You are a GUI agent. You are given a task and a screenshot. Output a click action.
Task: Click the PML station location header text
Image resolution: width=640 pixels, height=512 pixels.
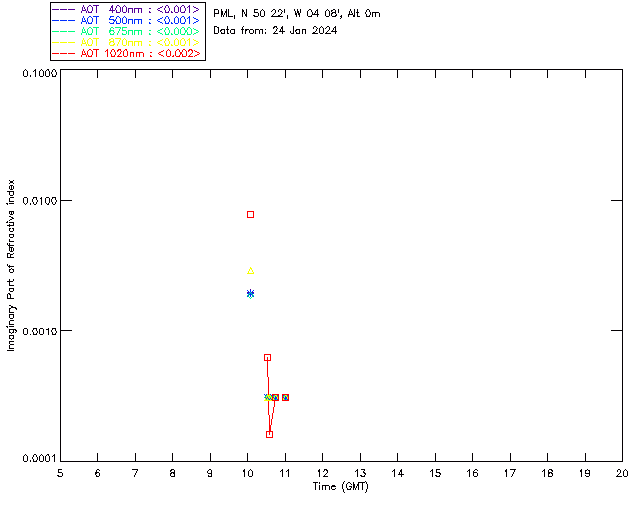click(297, 14)
